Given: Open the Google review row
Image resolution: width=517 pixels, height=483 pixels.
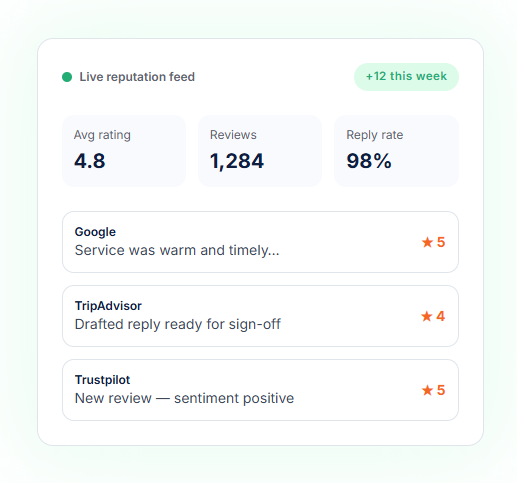Looking at the screenshot, I should click(260, 242).
